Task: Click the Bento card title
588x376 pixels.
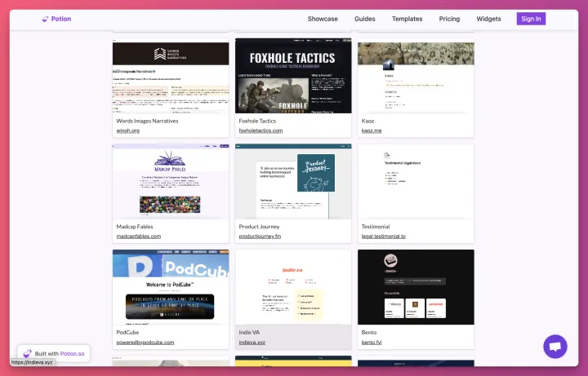Action: point(368,332)
